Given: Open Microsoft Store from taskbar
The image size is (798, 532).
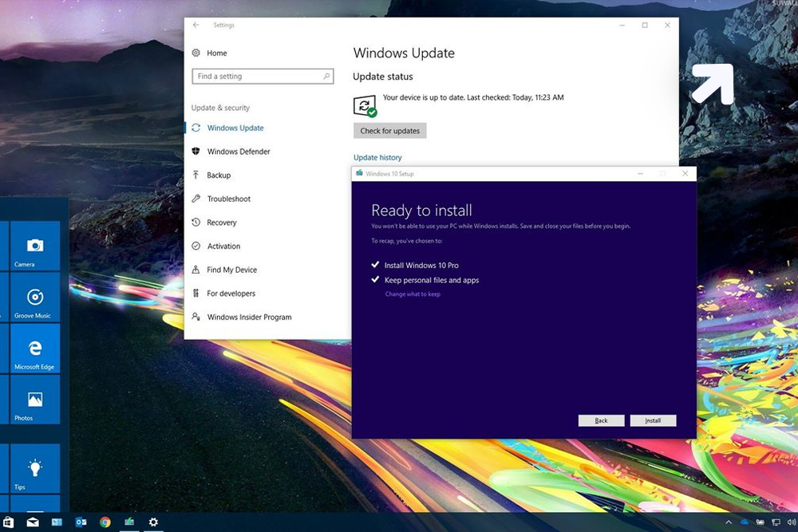Looking at the screenshot, I should (8, 522).
